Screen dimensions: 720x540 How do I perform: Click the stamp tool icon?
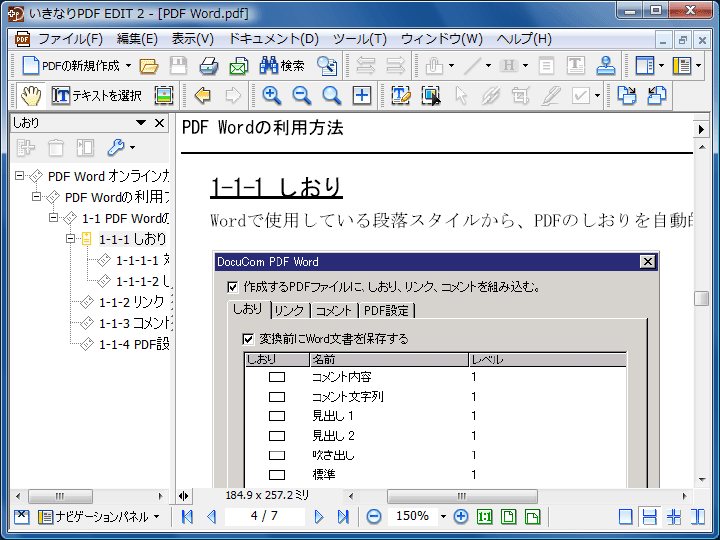(x=606, y=66)
